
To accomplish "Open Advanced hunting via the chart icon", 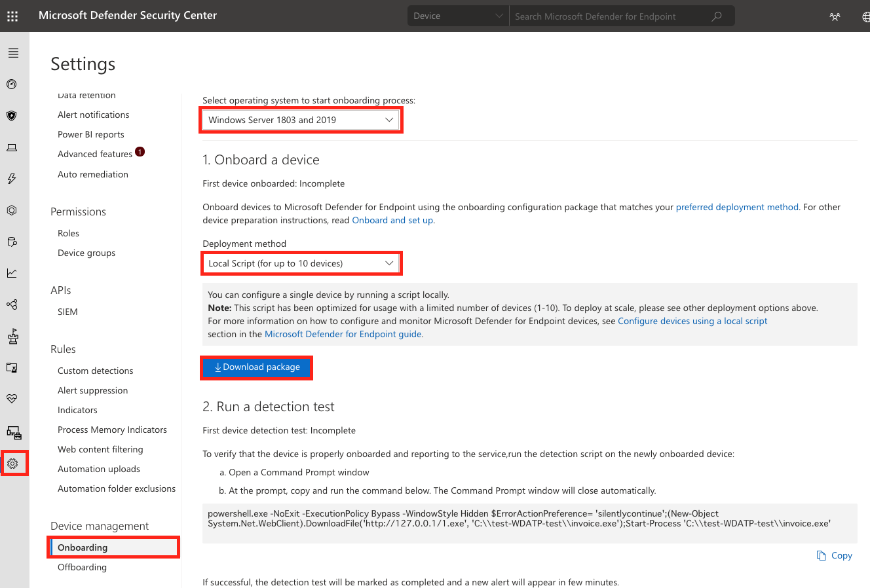I will 13,273.
